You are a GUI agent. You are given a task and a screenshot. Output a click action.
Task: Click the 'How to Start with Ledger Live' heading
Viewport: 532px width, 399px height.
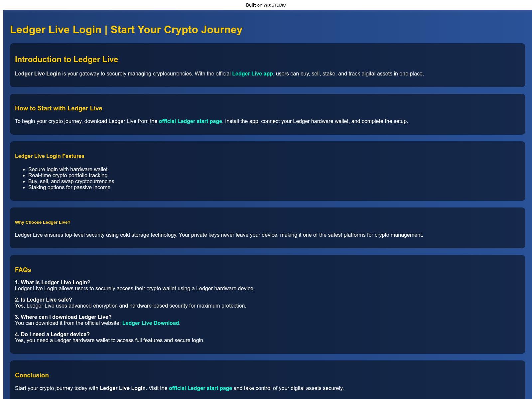tap(59, 108)
